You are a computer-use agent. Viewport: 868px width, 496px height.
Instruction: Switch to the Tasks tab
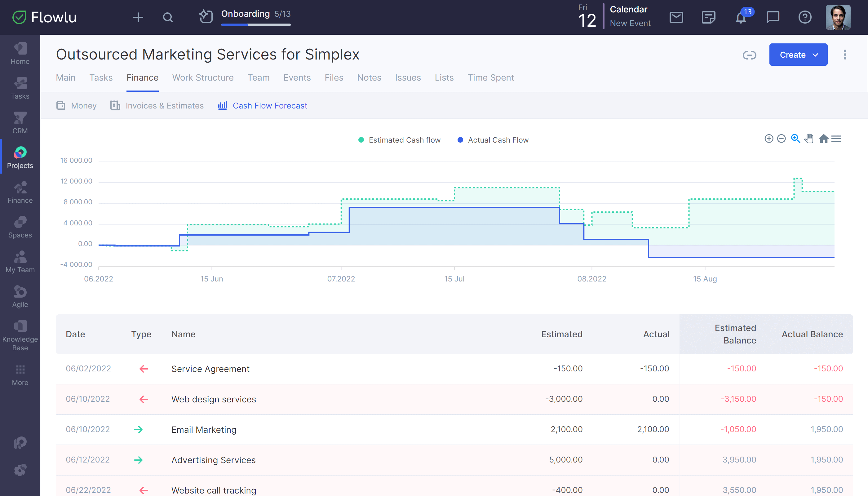tap(101, 77)
